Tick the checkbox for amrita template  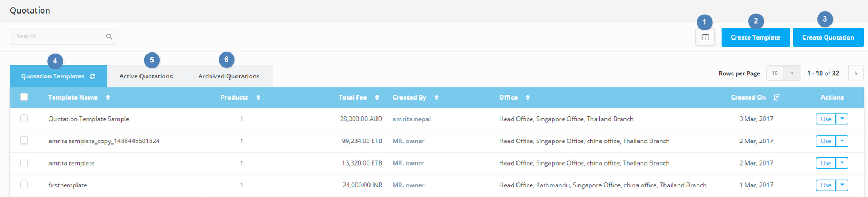click(24, 162)
